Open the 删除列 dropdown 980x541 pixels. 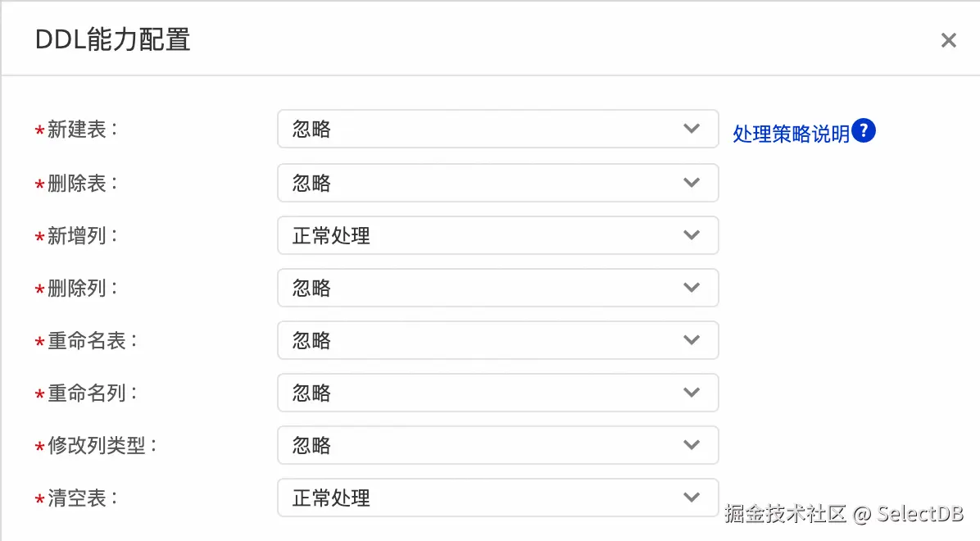[498, 288]
